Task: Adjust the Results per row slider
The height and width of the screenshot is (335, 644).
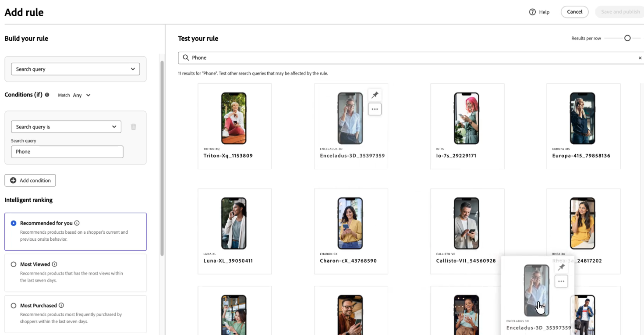Action: [627, 38]
